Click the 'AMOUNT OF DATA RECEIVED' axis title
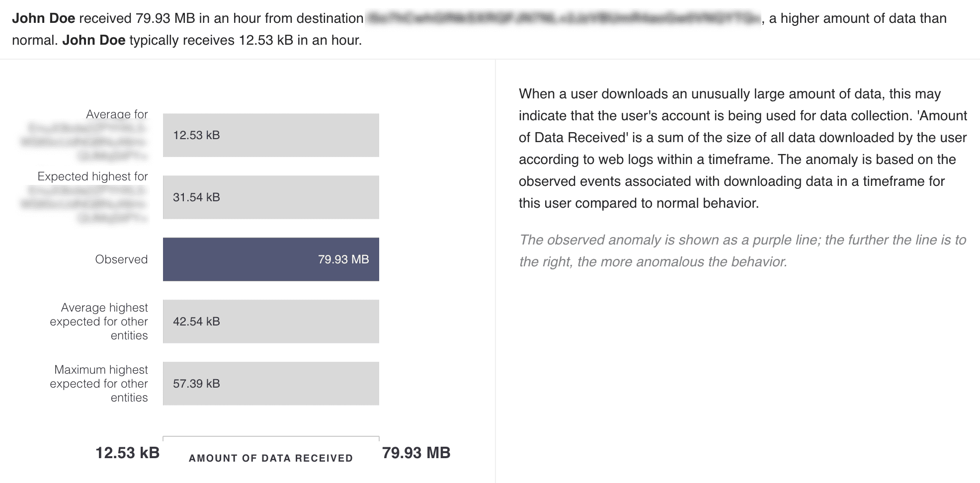The width and height of the screenshot is (980, 483). [271, 458]
